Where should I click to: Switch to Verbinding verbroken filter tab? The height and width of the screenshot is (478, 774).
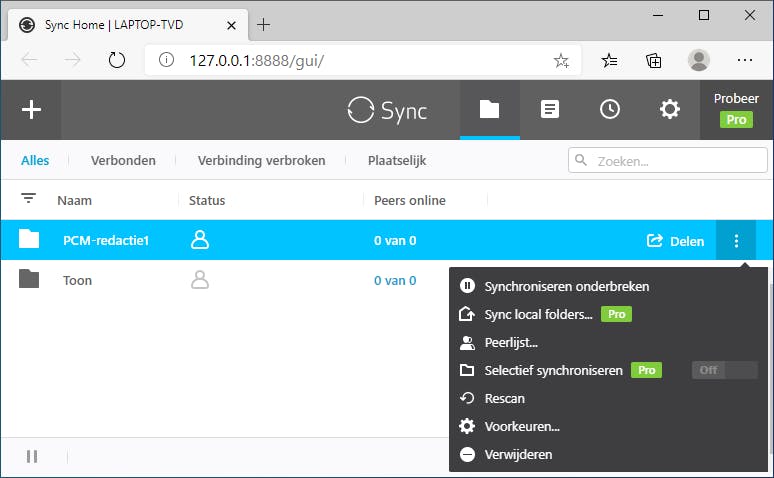[262, 160]
